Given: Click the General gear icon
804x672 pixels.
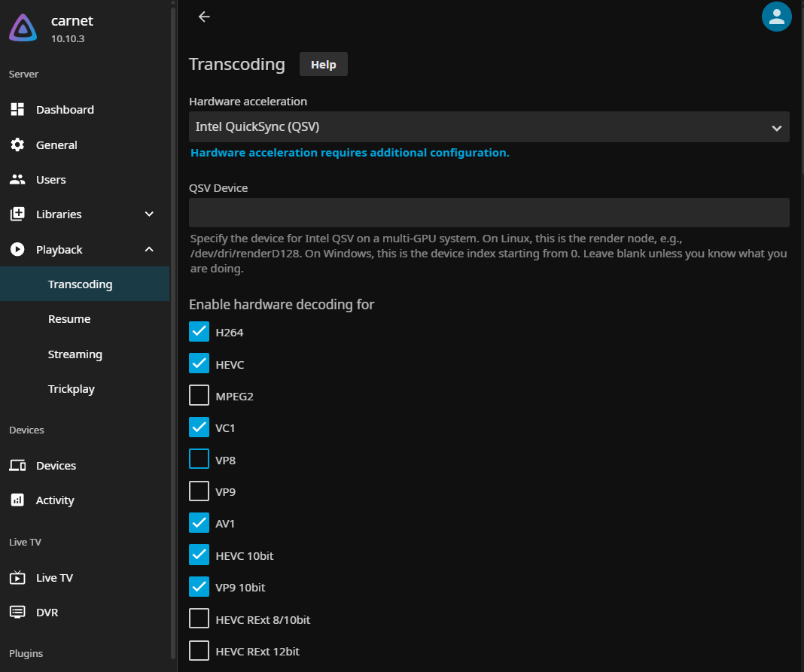Looking at the screenshot, I should (17, 144).
